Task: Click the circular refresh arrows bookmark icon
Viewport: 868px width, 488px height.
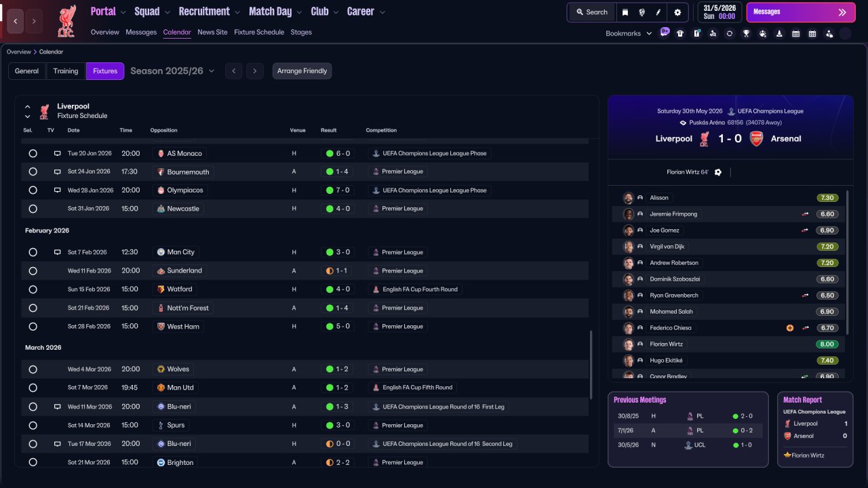Action: (x=730, y=33)
